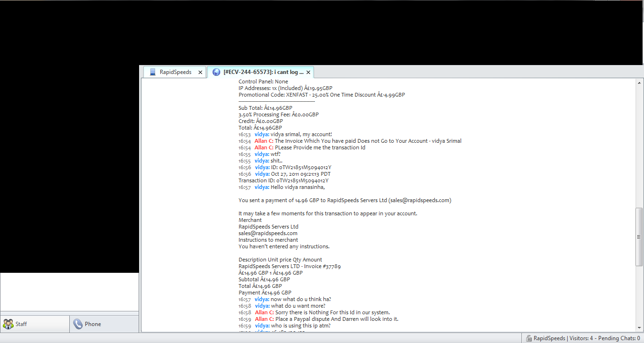The image size is (644, 343).
Task: Click the globe icon on chat tab
Action: click(216, 72)
